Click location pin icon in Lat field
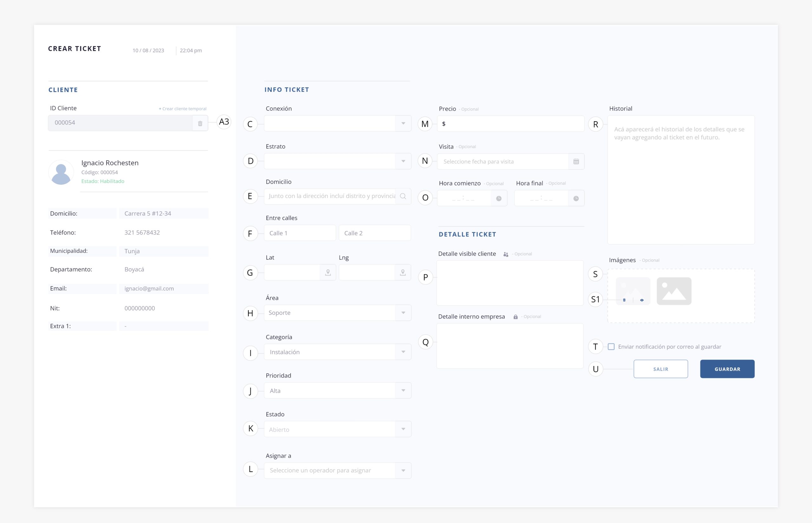The image size is (812, 523). [328, 272]
